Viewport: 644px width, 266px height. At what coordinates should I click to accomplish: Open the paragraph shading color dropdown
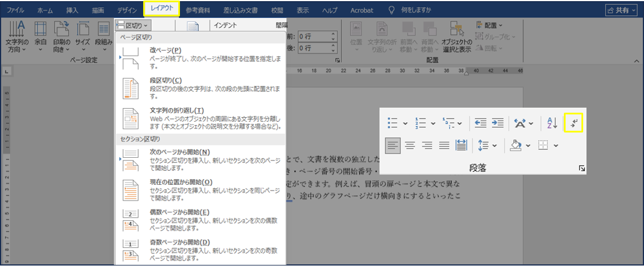tap(528, 146)
